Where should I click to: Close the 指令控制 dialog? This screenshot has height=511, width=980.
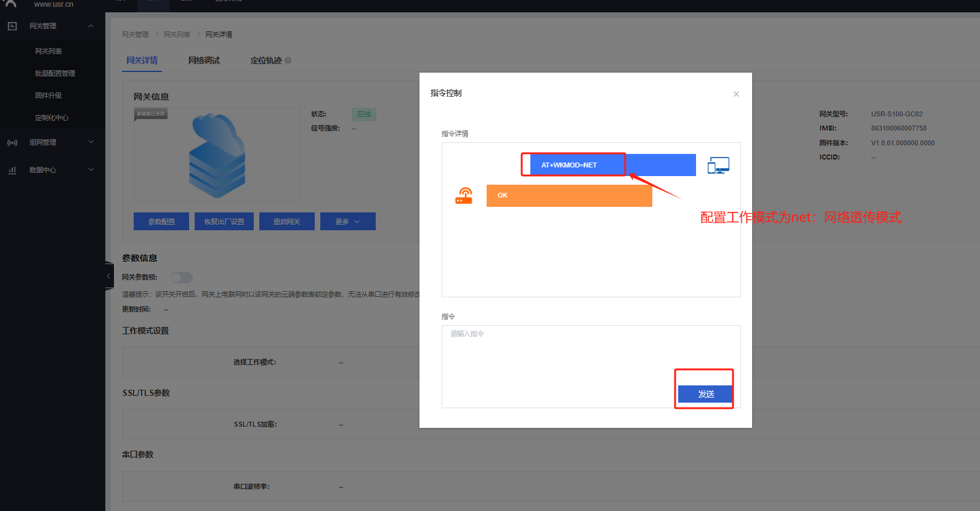point(736,94)
